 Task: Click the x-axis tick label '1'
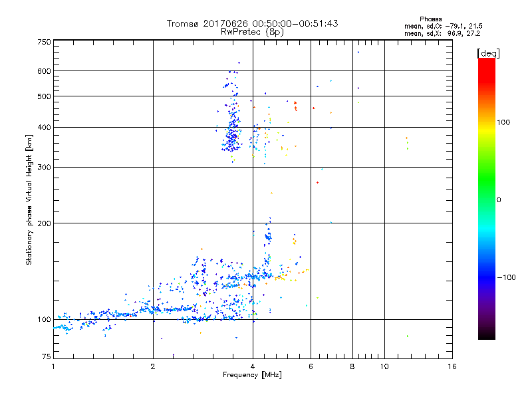pos(53,366)
